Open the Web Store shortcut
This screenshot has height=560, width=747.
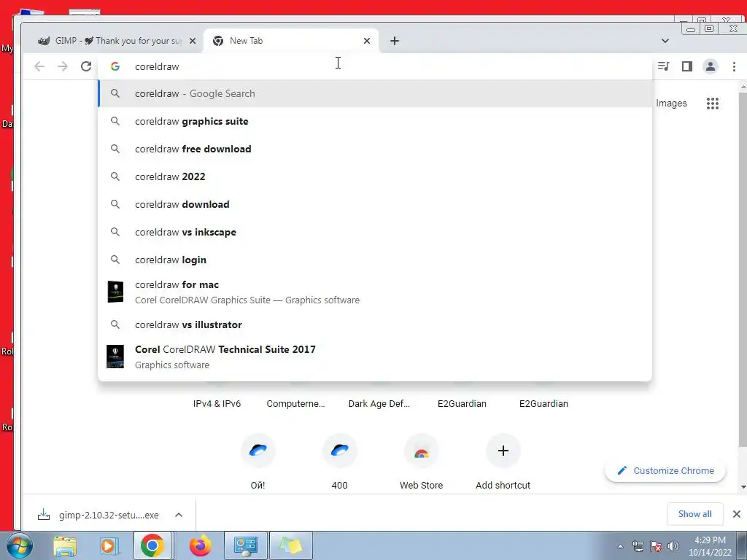pos(421,461)
